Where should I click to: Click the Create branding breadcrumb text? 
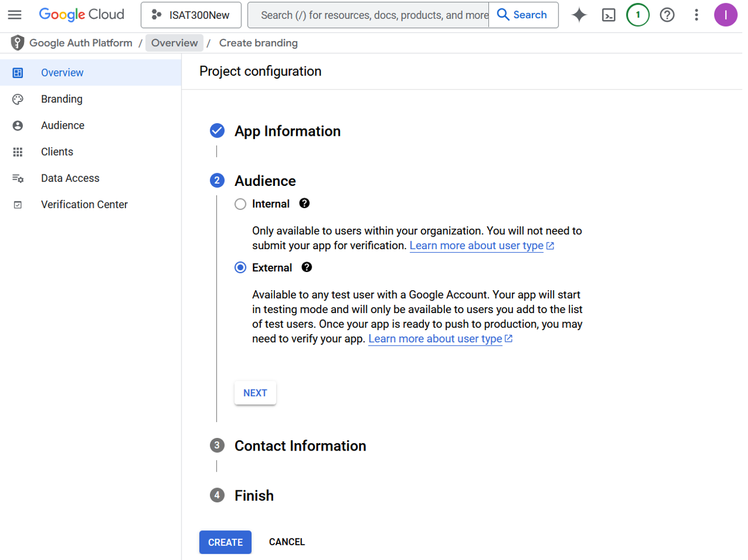coord(258,43)
